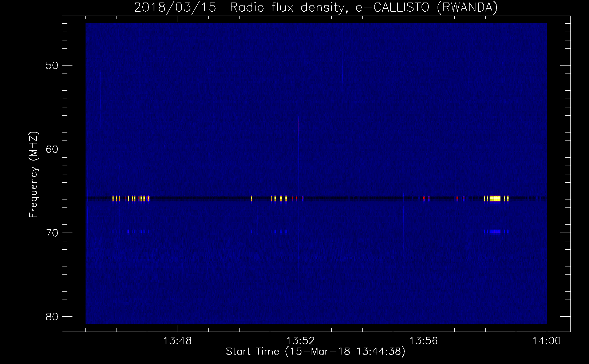Click the 'Frequency (MHZ)' axis label
Viewport: 589px width, 364px height.
(33, 175)
